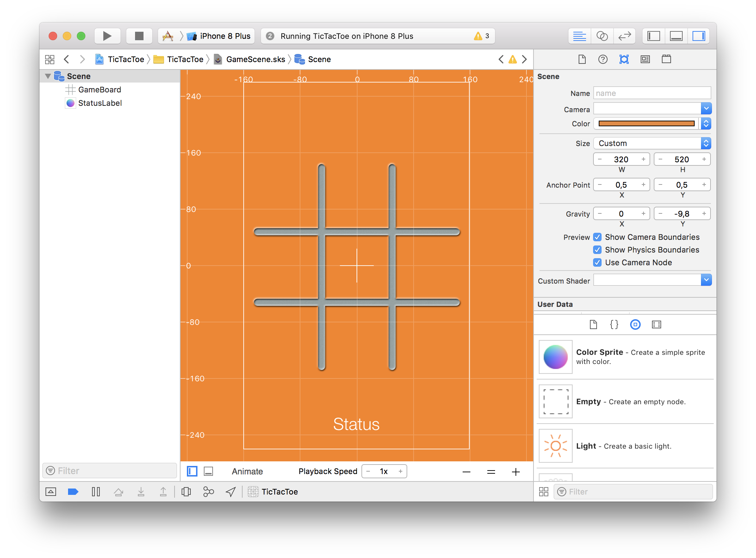This screenshot has height=558, width=756.
Task: Click Simulate Location arrow icon
Action: click(x=231, y=492)
